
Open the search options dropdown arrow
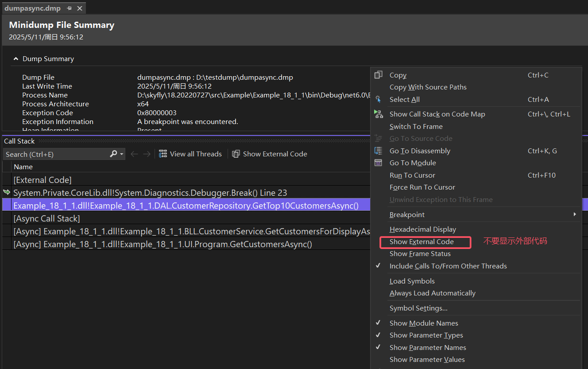click(122, 154)
